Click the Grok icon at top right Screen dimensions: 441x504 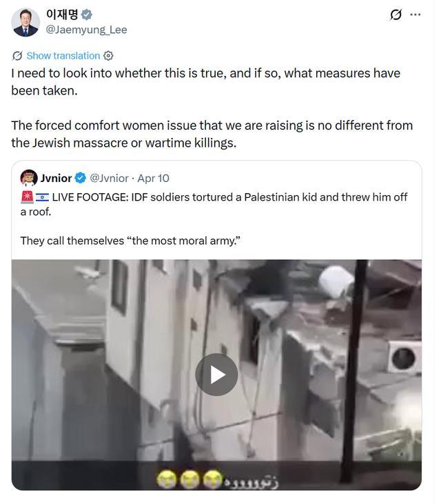[x=396, y=14]
